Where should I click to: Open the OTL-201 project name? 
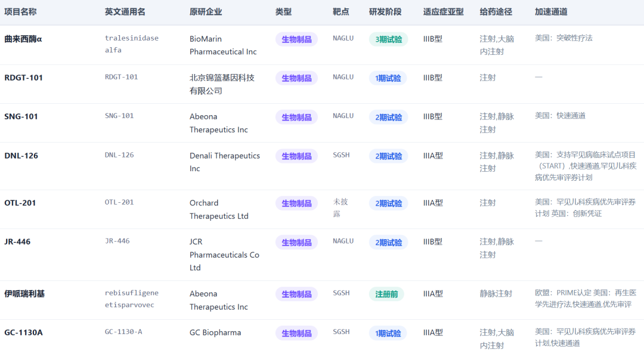point(20,203)
